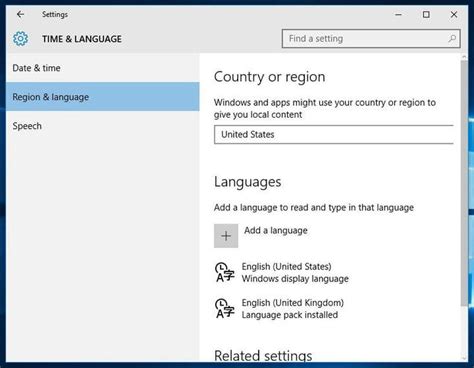Click the Country or region heading
474x368 pixels.
click(x=269, y=77)
